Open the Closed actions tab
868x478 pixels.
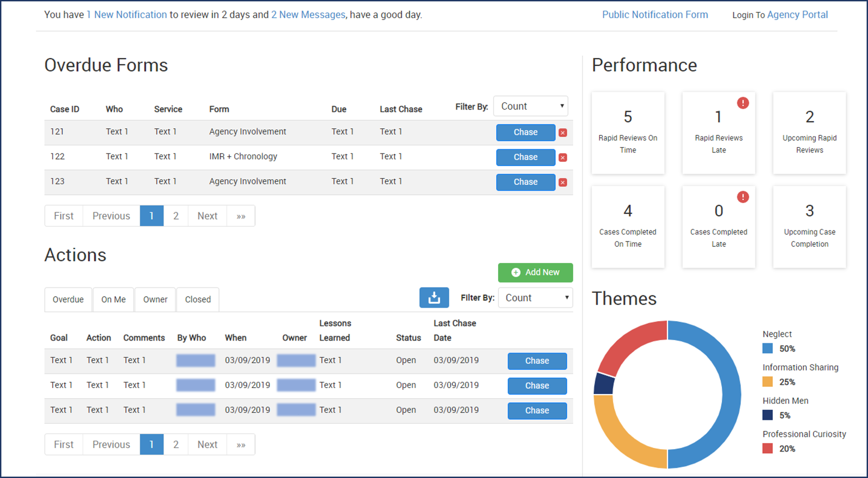coord(198,300)
